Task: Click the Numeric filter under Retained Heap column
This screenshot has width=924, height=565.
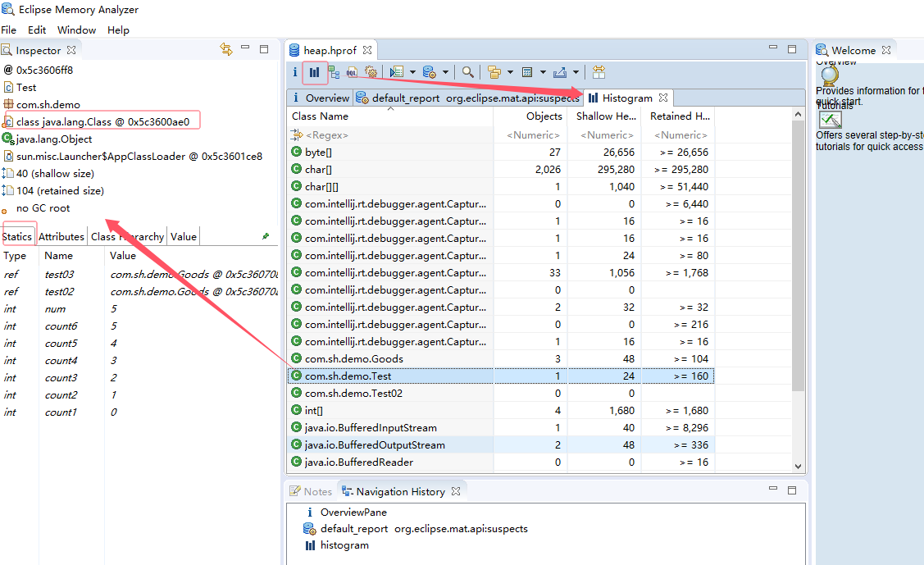Action: tap(678, 135)
